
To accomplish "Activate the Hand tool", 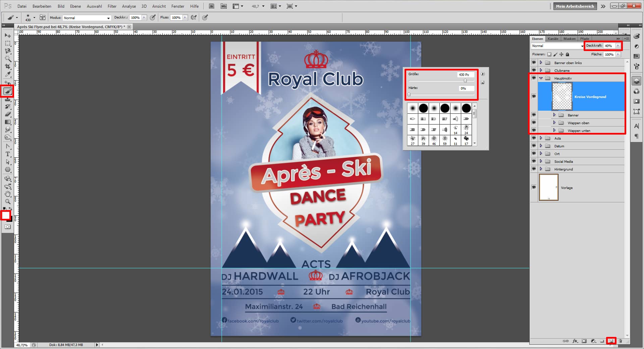I will coord(7,194).
